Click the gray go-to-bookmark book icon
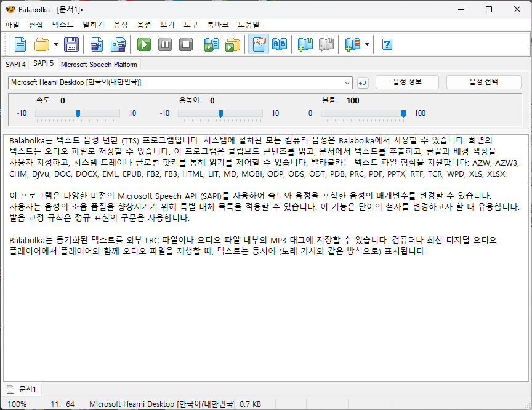Image resolution: width=532 pixels, height=410 pixels. coord(326,44)
